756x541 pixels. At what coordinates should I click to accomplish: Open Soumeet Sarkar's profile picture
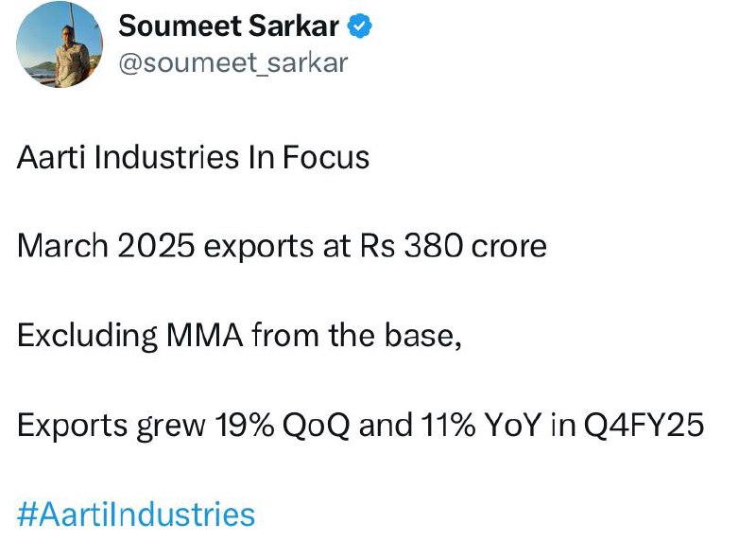pyautogui.click(x=60, y=44)
